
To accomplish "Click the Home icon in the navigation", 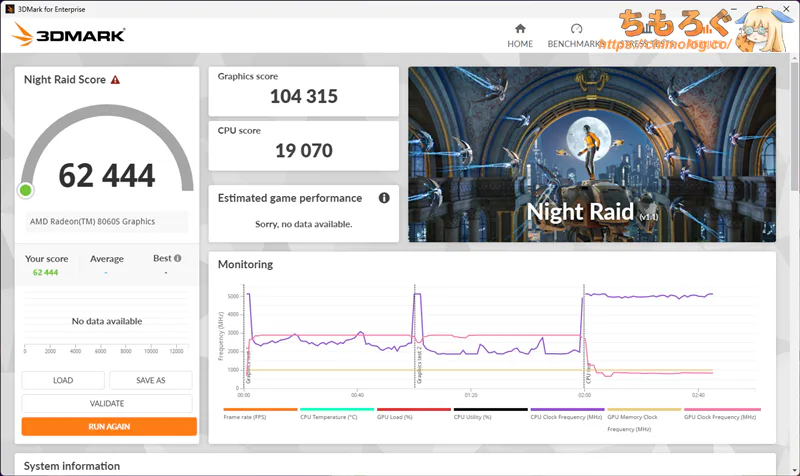I will 520,29.
